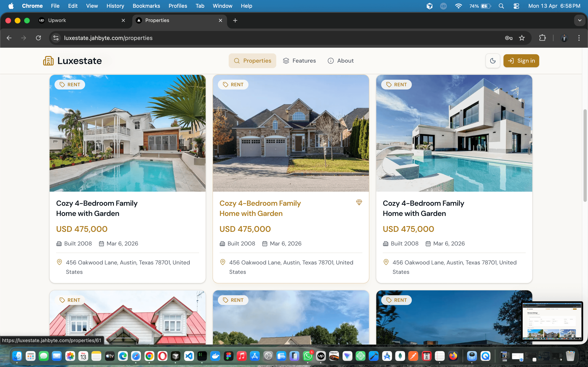Bookmark this page with the star icon
This screenshot has height=367, width=588.
point(522,38)
